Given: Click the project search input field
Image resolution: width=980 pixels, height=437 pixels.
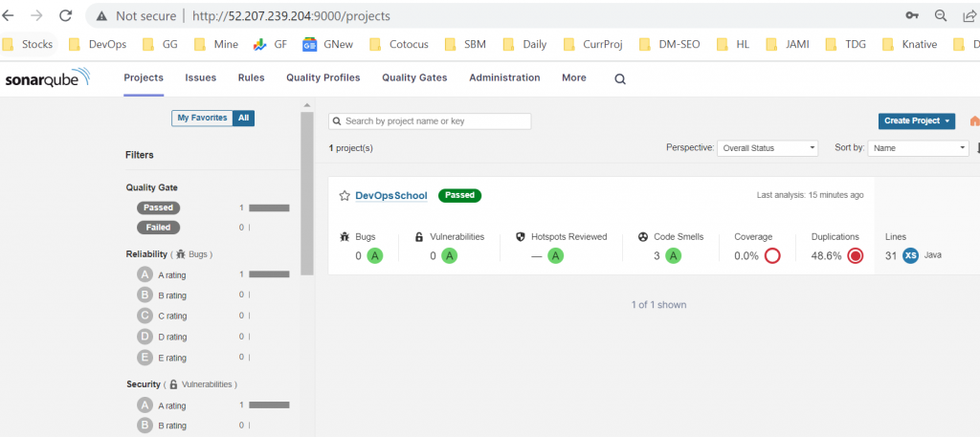Looking at the screenshot, I should [430, 121].
